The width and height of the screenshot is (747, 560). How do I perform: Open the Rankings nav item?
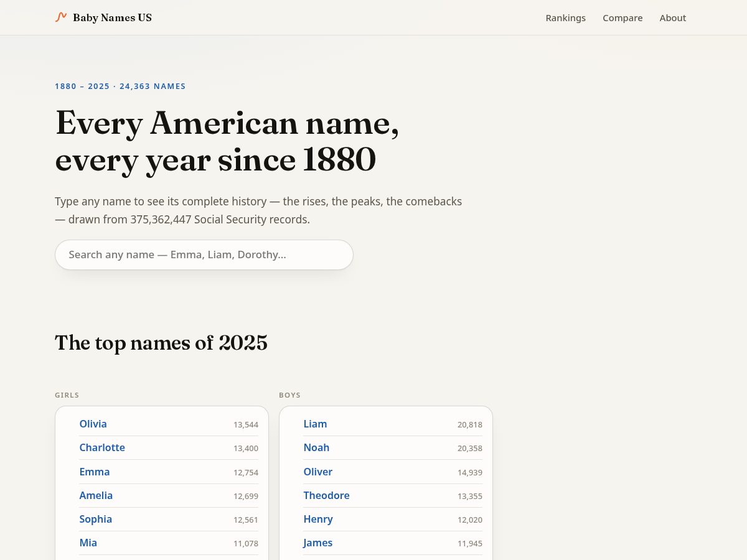565,18
